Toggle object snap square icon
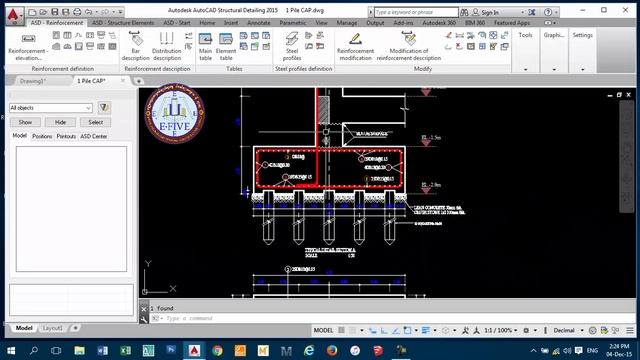Image resolution: width=640 pixels, height=360 pixels. coord(407,330)
